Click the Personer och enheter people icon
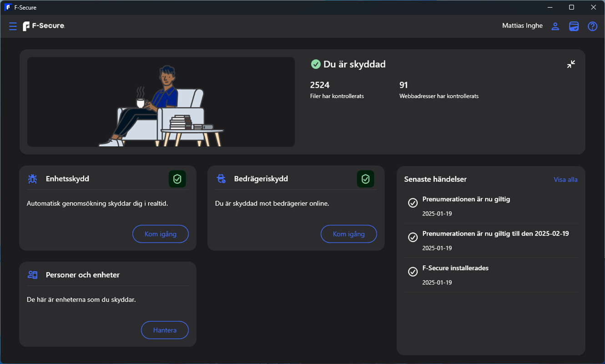The image size is (605, 364). click(32, 275)
